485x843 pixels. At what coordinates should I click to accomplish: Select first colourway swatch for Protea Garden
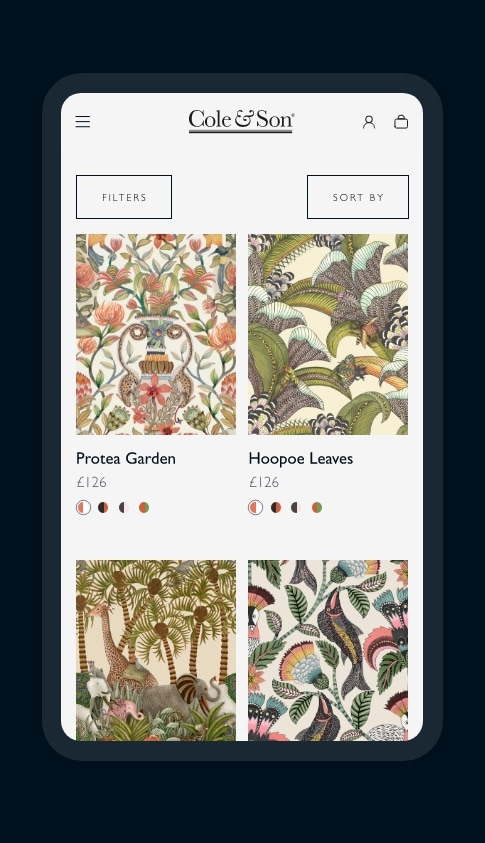83,508
